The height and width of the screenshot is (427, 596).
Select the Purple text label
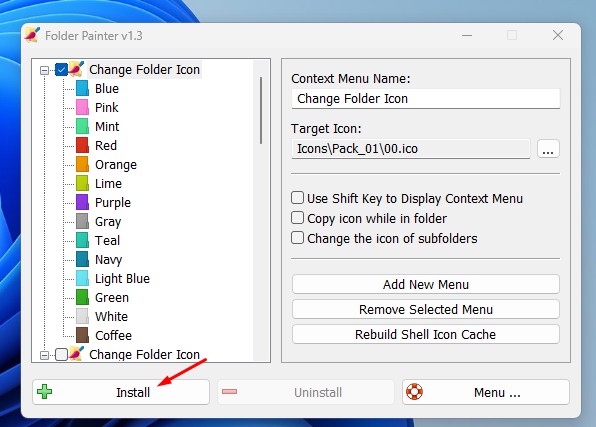pos(113,203)
